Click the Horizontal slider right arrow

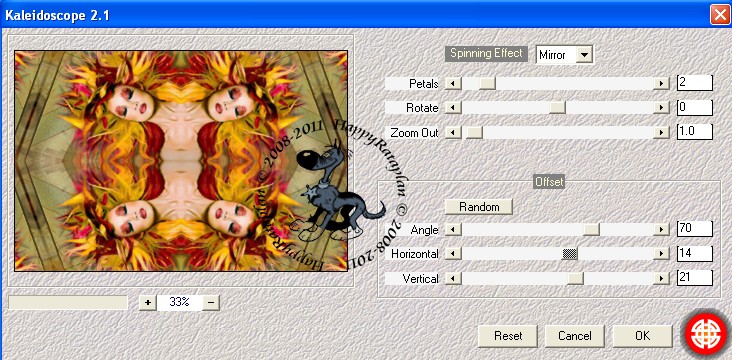pyautogui.click(x=661, y=254)
